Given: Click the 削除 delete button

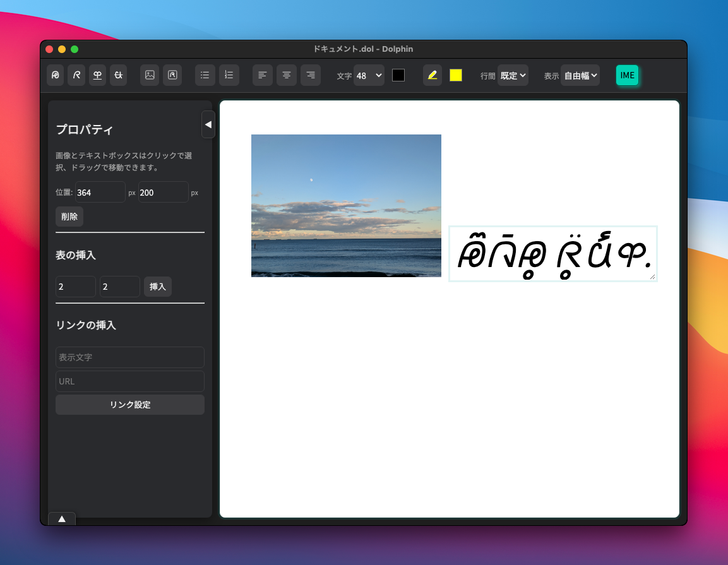Looking at the screenshot, I should pos(69,217).
